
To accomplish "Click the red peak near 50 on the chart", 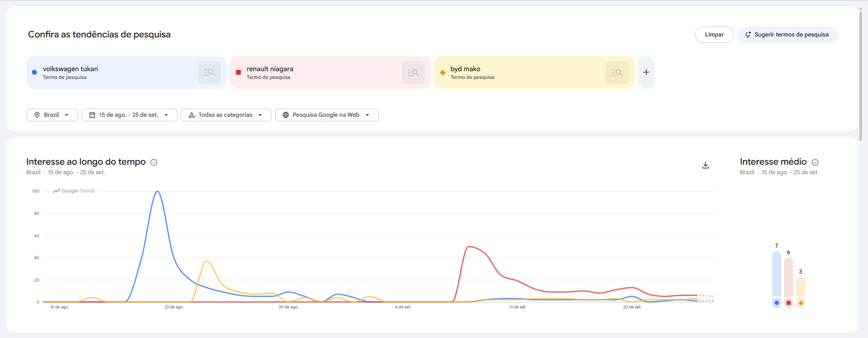I will [469, 247].
